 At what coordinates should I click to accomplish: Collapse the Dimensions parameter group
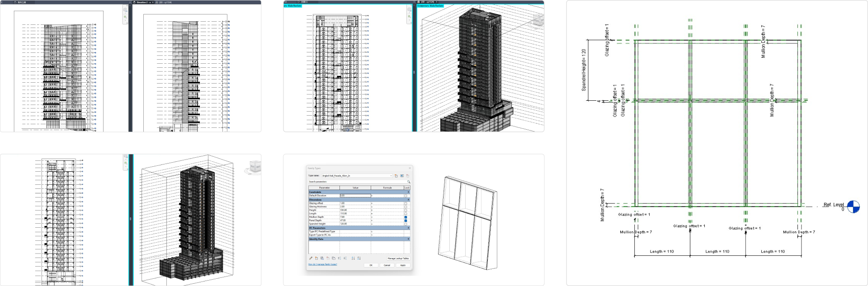coord(408,200)
